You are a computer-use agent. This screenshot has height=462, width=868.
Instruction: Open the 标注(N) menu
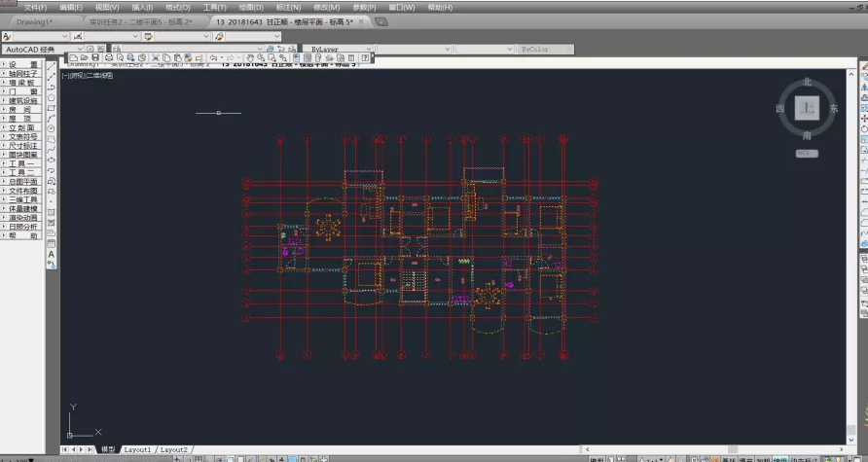(x=288, y=7)
